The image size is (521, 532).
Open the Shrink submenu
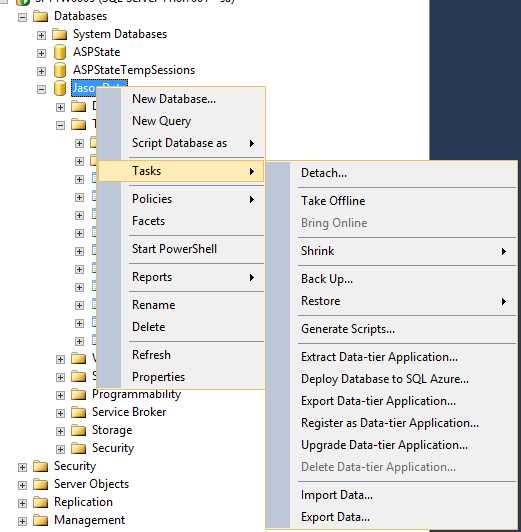coord(406,251)
